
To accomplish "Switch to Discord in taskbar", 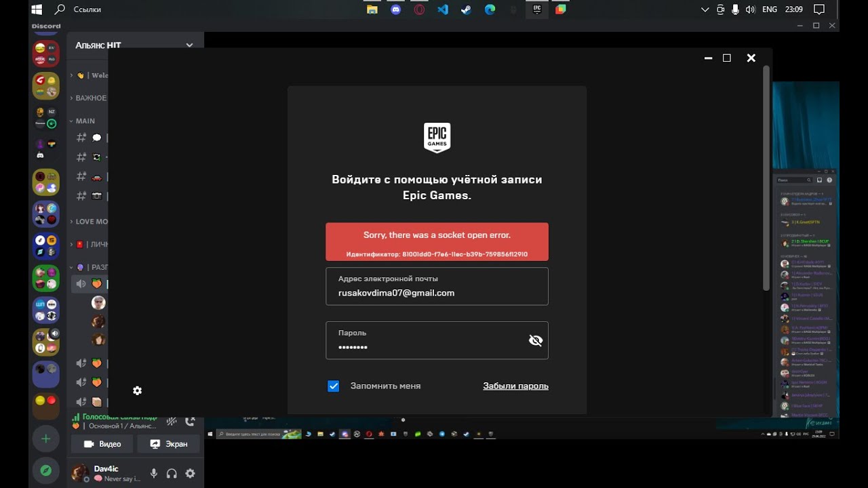I will click(x=395, y=9).
